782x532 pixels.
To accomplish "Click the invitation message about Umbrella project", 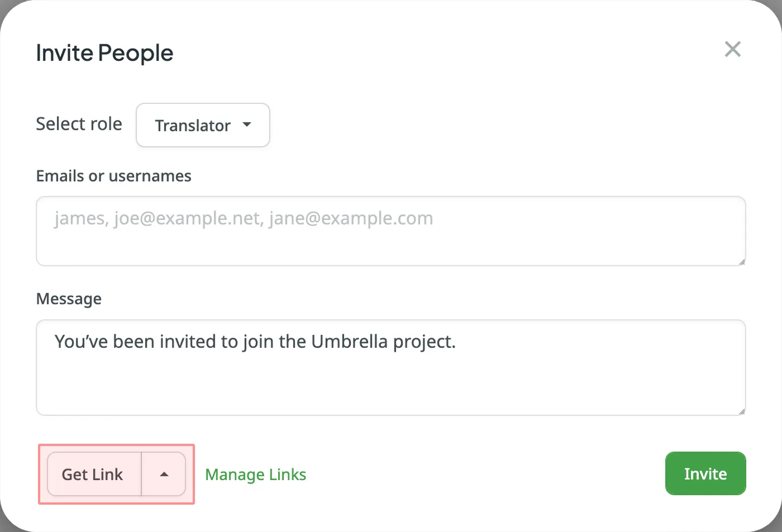I will point(255,342).
